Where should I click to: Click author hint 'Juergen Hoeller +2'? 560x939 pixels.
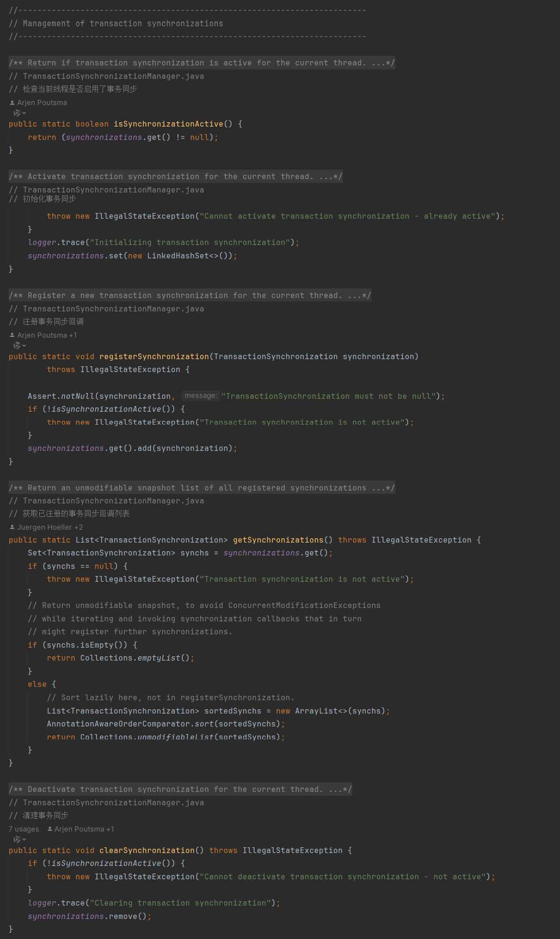[46, 527]
